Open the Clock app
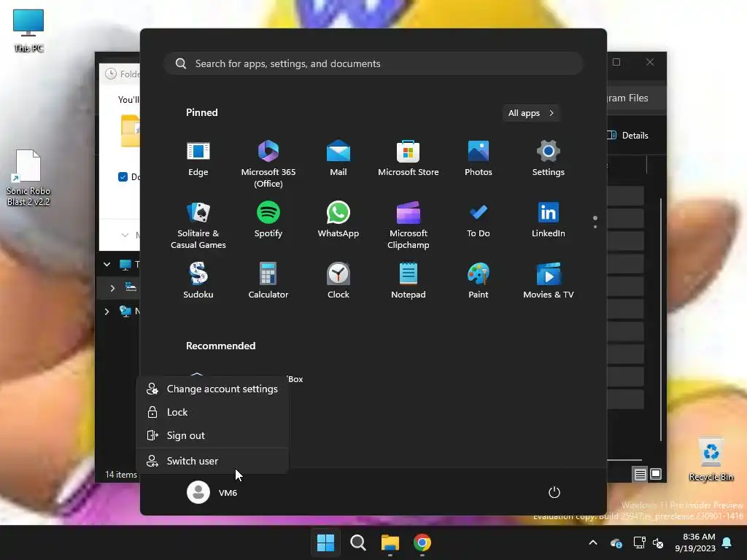The height and width of the screenshot is (560, 747). (x=338, y=281)
